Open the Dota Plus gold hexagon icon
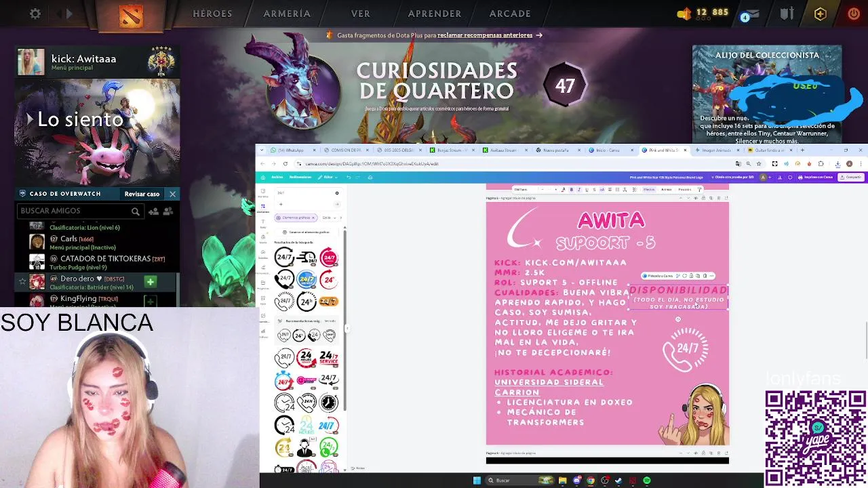868x488 pixels. coord(820,14)
